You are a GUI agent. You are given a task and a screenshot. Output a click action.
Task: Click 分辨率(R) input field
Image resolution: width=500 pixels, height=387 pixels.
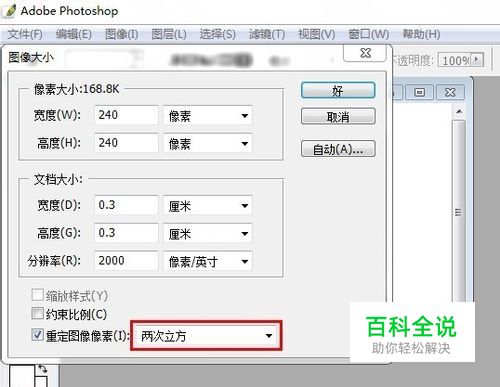tap(126, 260)
